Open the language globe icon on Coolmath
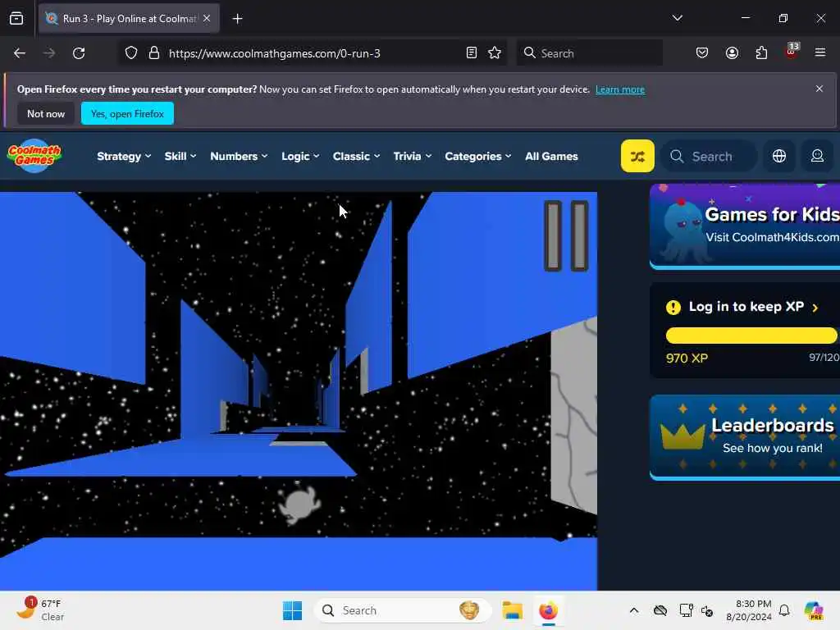The image size is (840, 630). coord(779,156)
